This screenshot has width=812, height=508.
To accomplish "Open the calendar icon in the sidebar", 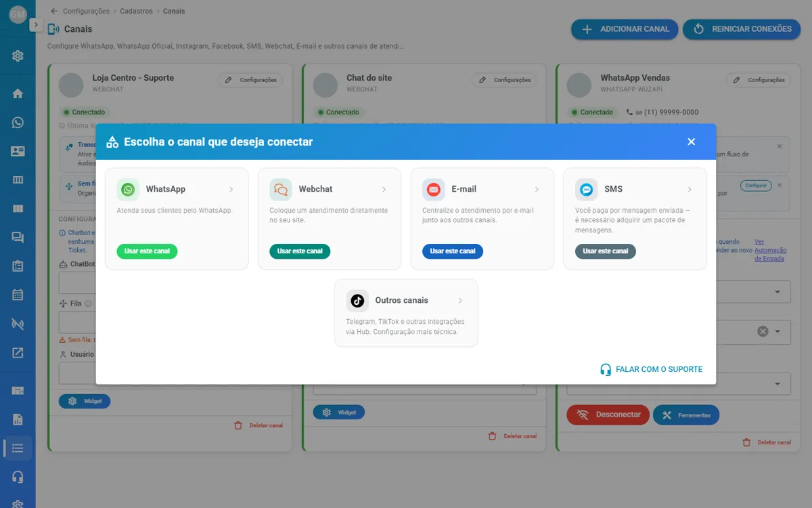I will (18, 295).
